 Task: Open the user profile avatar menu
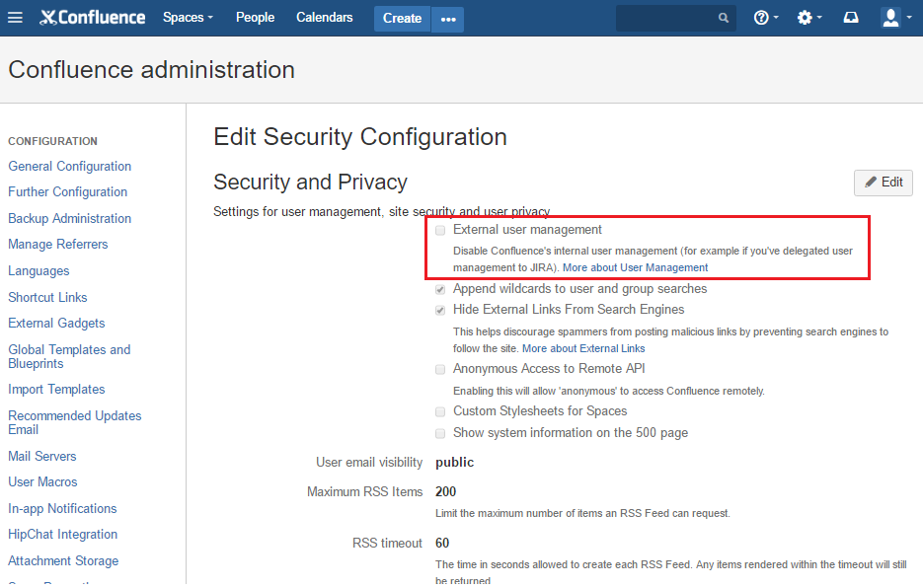pyautogui.click(x=896, y=18)
